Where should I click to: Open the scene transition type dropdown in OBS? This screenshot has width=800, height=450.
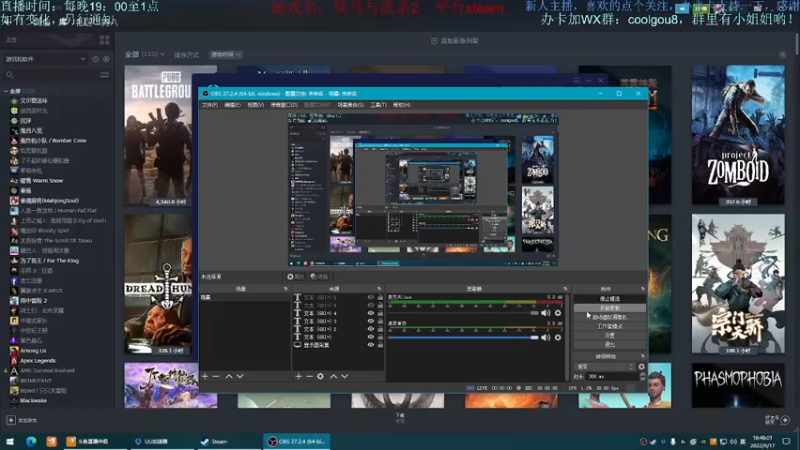(605, 366)
